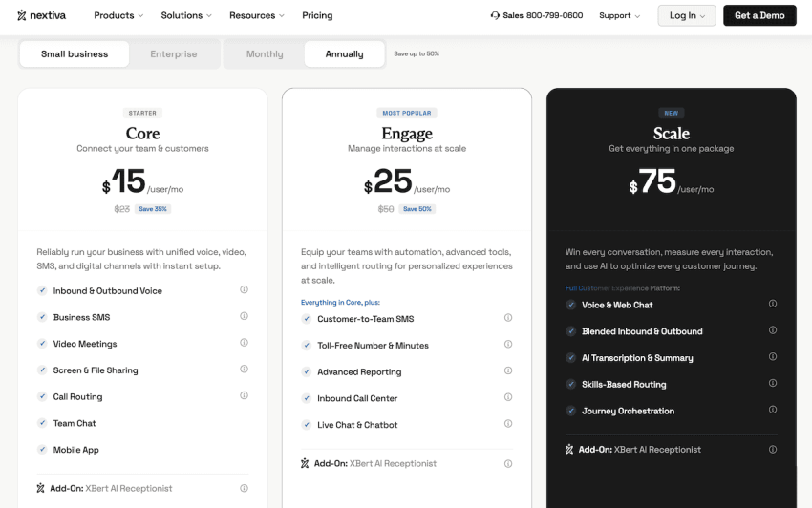Image resolution: width=812 pixels, height=508 pixels.
Task: Click the Core plan title
Action: (143, 133)
